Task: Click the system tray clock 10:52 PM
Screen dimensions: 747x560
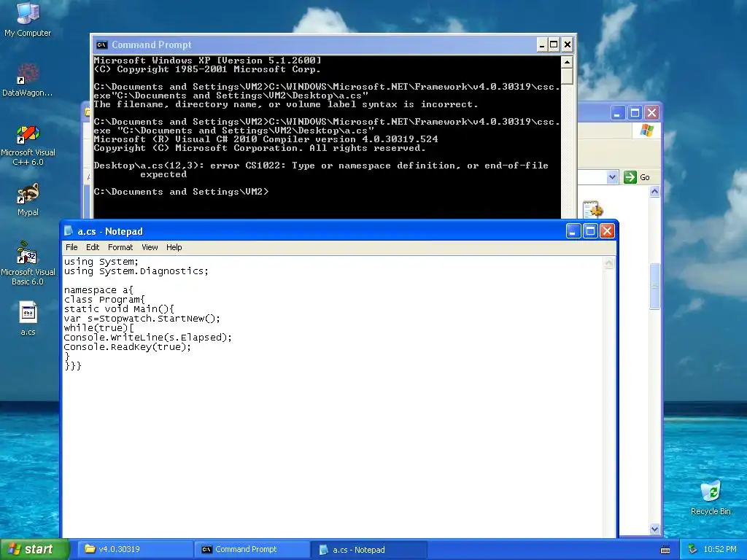Action: (x=720, y=549)
